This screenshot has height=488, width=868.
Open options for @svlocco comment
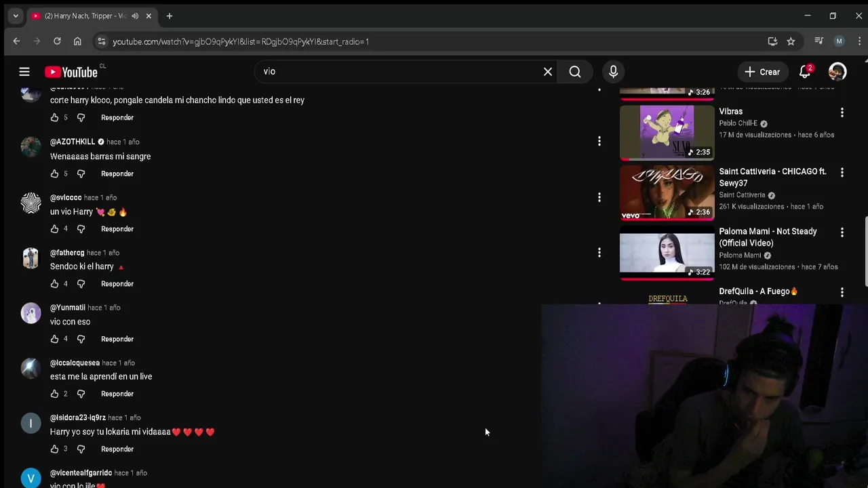(599, 197)
